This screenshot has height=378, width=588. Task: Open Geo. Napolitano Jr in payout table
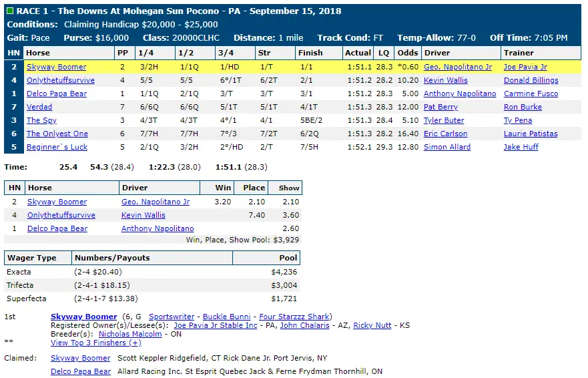pyautogui.click(x=156, y=202)
